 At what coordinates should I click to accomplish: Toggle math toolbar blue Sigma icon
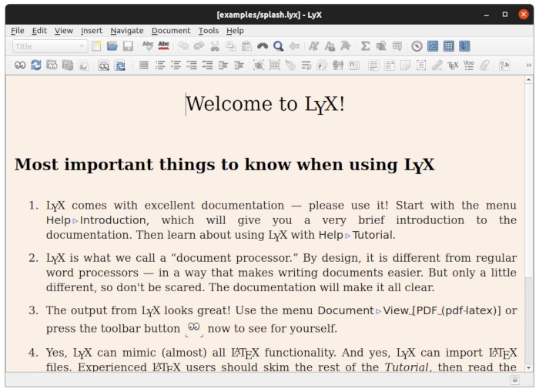[433, 46]
